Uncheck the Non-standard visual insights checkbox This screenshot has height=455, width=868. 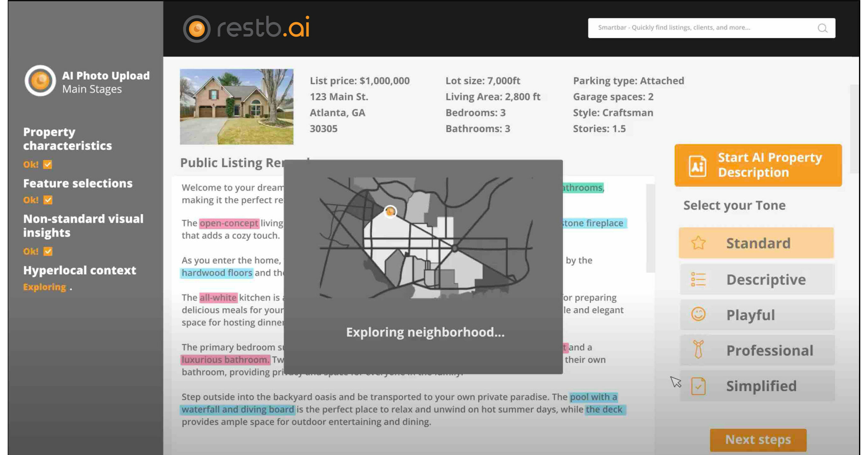pyautogui.click(x=48, y=251)
